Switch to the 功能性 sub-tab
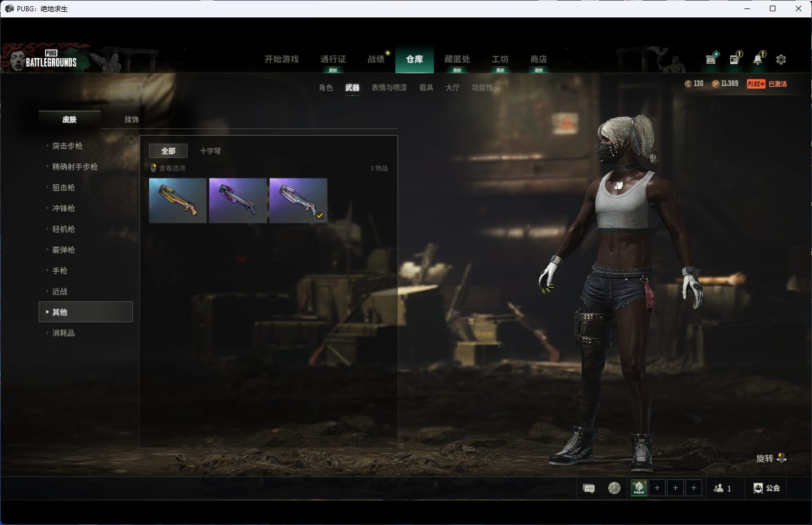 tap(482, 88)
